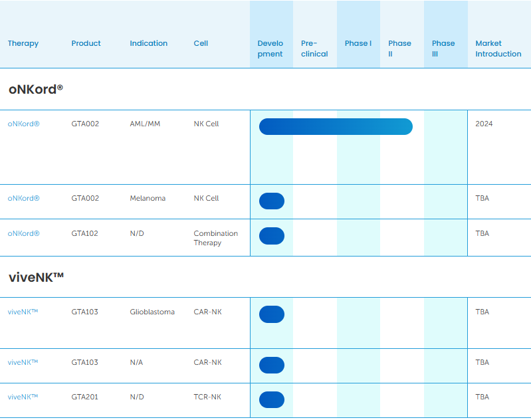The image size is (531, 420).
Task: Click the N/D indication in GTA102 row
Action: click(137, 233)
